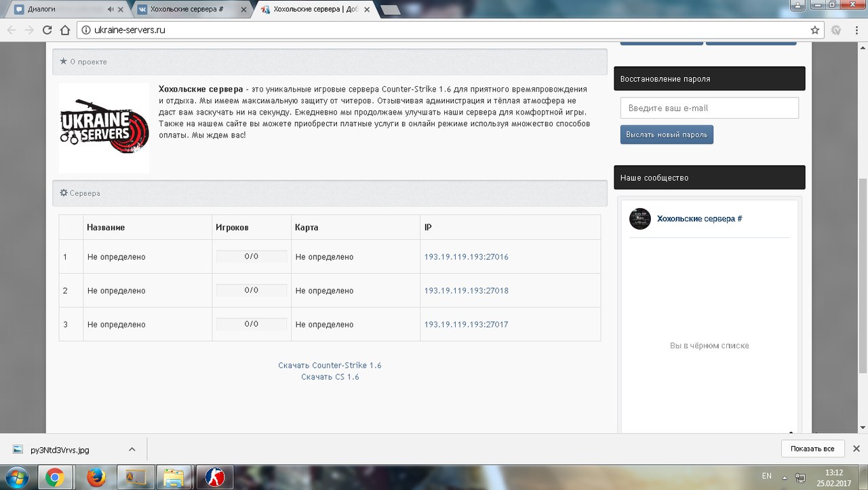Reload the ukraine-servers.ru page
This screenshot has height=490, width=868.
pyautogui.click(x=47, y=30)
